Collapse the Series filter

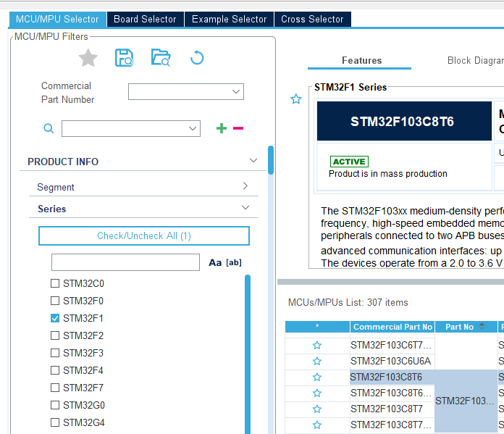coord(245,207)
